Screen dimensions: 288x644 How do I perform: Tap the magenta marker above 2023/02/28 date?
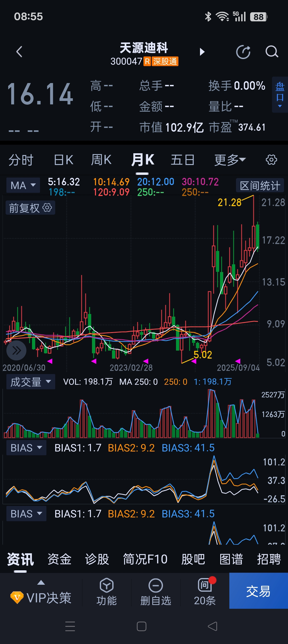tap(146, 361)
